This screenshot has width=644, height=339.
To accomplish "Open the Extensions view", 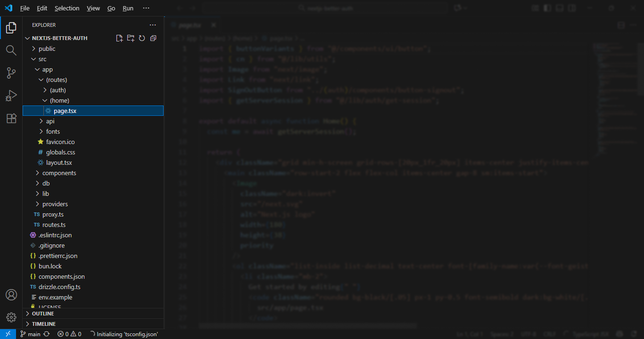I will [11, 119].
